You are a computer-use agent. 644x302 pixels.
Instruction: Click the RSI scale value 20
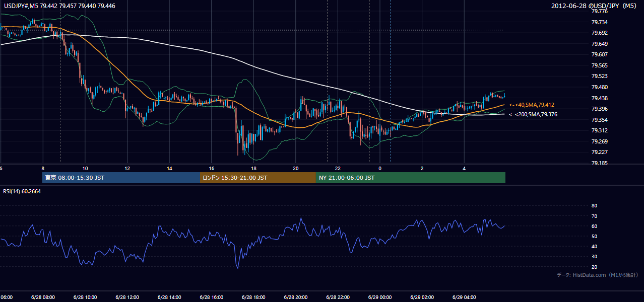click(594, 267)
